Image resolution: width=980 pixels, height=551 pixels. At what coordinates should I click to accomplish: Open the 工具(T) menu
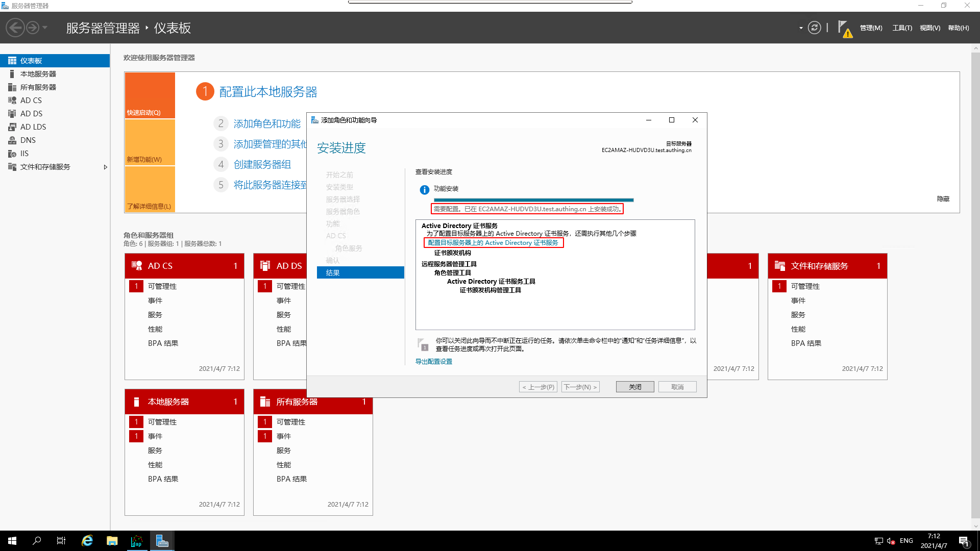click(x=902, y=28)
